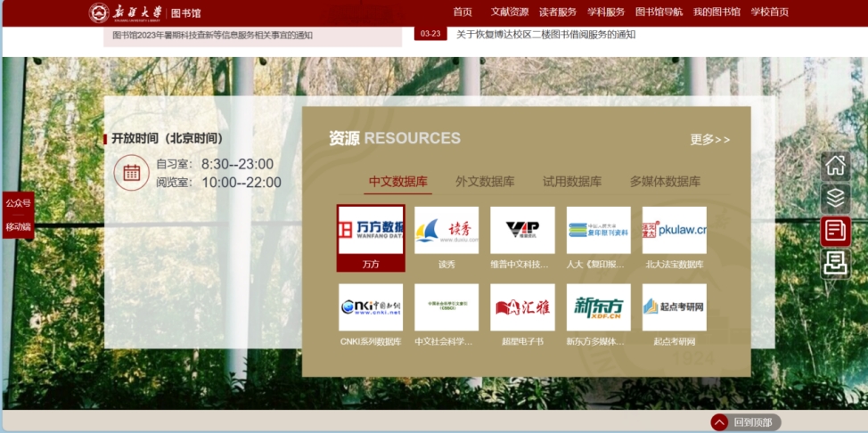Click the 03-23 date badge
Screen dimensions: 868x433
(430, 34)
